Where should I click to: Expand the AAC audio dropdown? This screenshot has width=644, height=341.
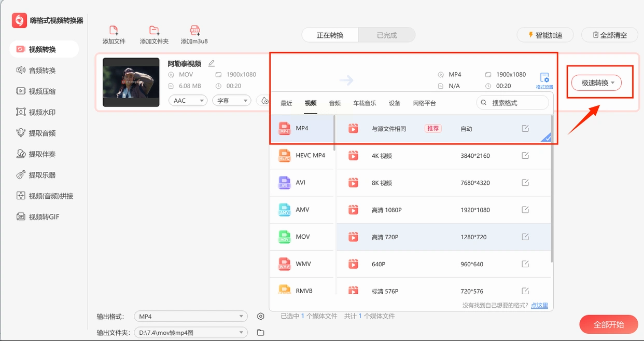188,101
